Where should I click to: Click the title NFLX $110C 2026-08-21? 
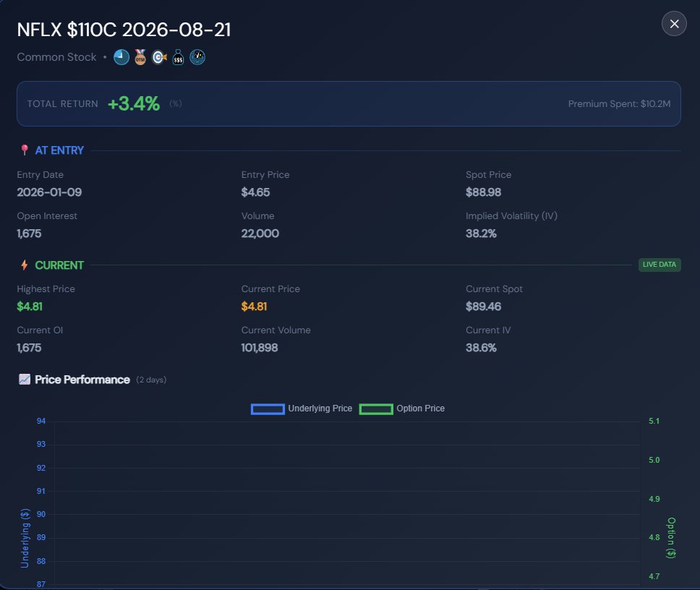(124, 30)
